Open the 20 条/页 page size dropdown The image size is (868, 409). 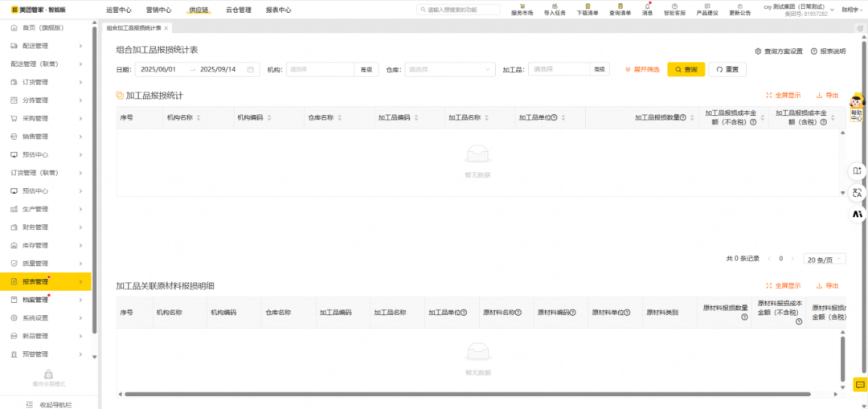(825, 259)
